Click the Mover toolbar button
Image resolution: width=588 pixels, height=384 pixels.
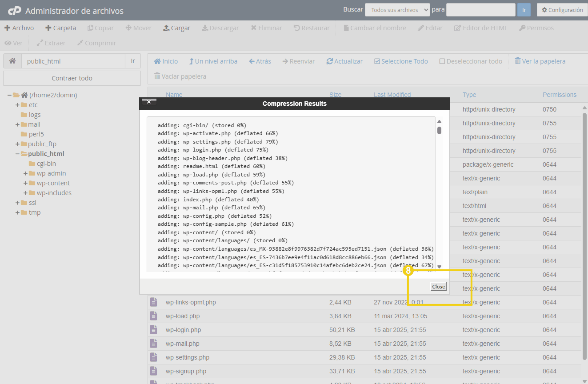click(138, 28)
